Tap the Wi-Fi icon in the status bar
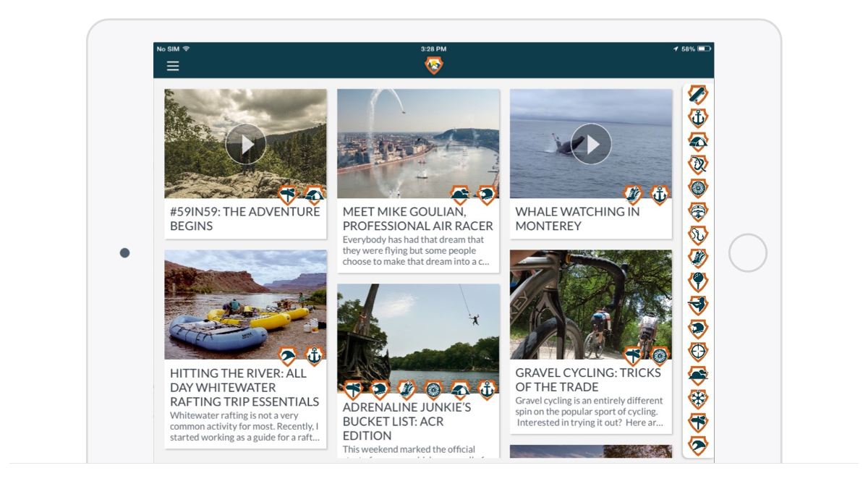This screenshot has height=489, width=868. [186, 49]
